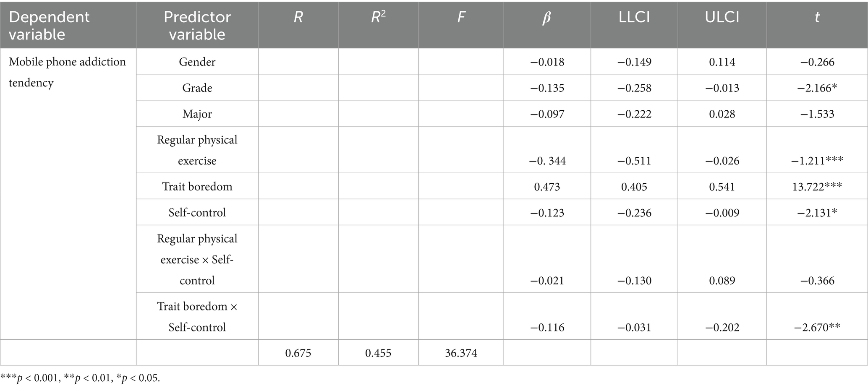
Task: Click the "Self-control" predictor cell
Action: [197, 213]
